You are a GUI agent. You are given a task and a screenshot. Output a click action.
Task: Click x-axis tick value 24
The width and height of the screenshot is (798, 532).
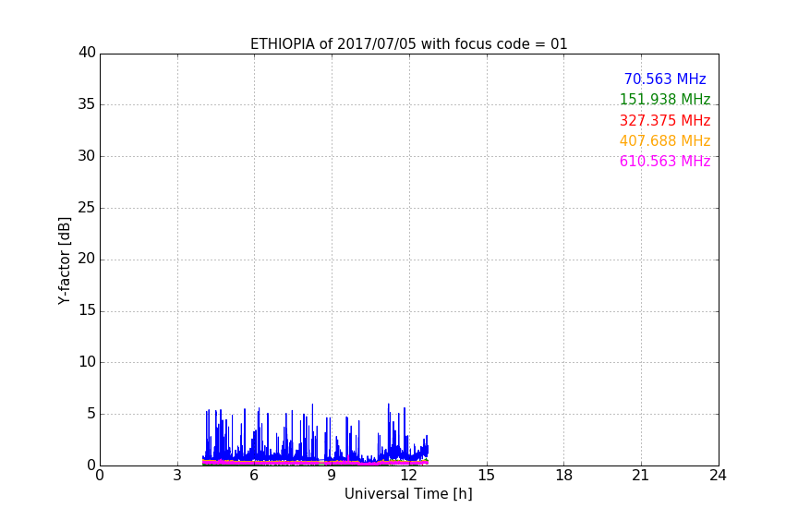click(x=718, y=476)
